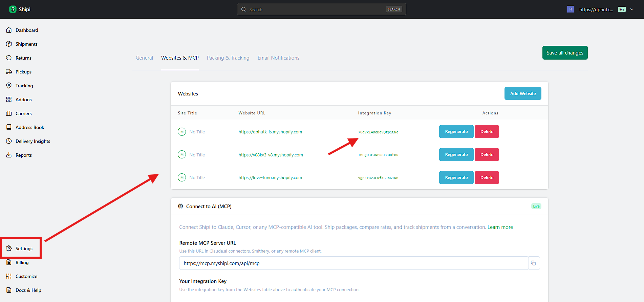Viewport: 644px width, 302px height.
Task: Delete the love-tuno.myshopify.com website
Action: [x=487, y=178]
